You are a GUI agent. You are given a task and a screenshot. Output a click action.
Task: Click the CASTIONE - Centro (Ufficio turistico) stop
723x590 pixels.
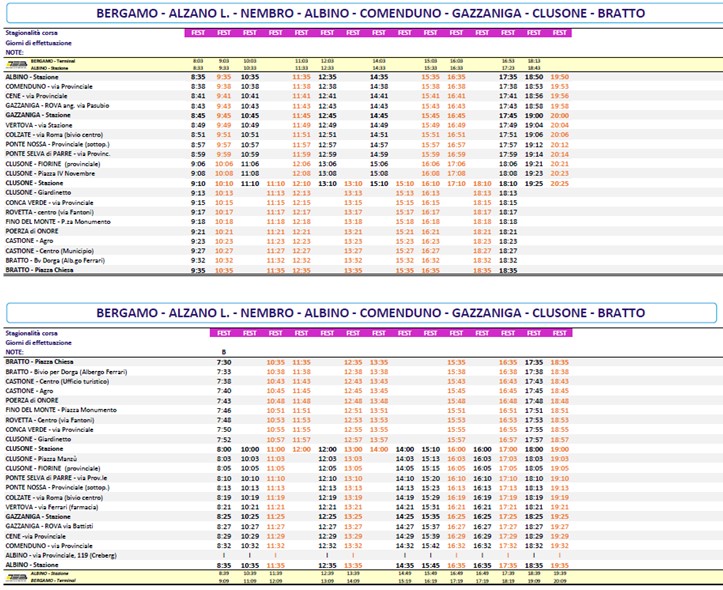coord(57,381)
